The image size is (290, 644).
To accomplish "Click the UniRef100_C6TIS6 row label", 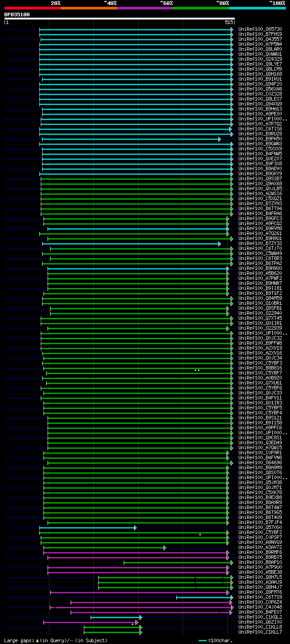I will coord(260,129).
